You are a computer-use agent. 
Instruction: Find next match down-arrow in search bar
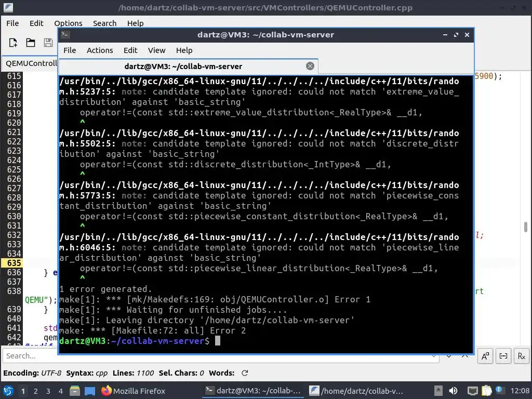[449, 356]
